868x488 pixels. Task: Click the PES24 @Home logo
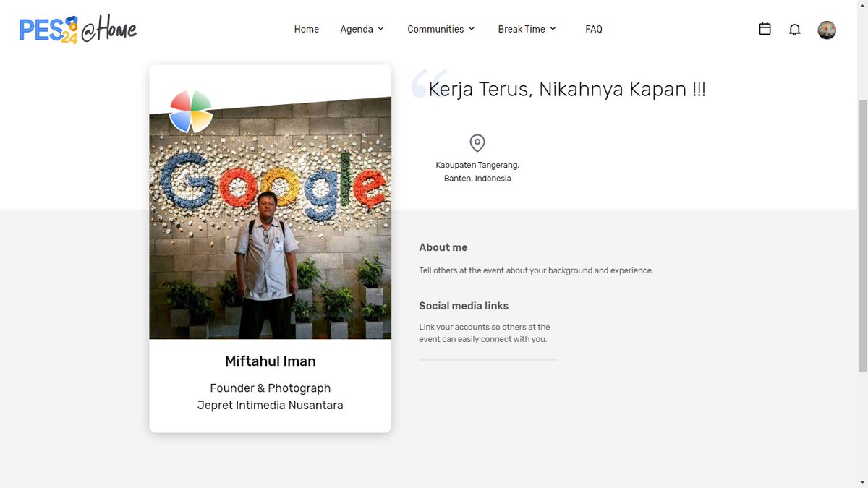point(78,30)
